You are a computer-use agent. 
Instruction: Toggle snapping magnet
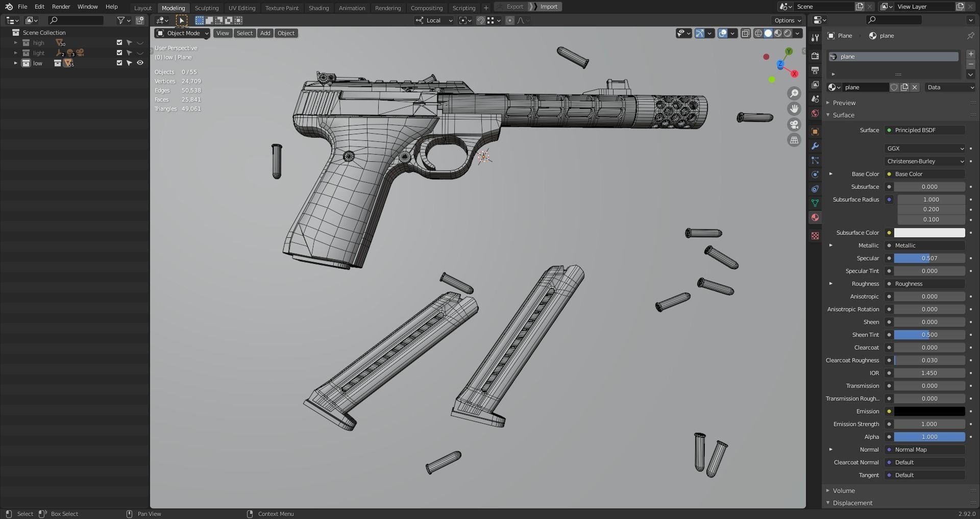(x=481, y=20)
